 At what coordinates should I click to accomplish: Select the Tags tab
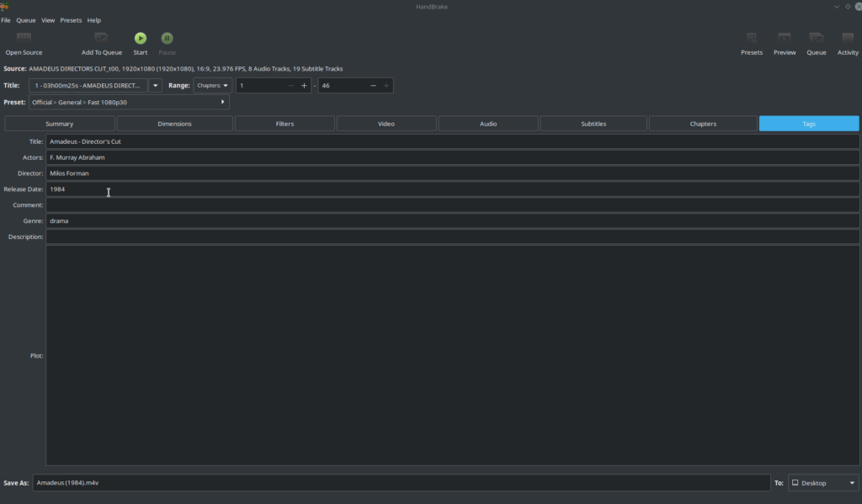(809, 124)
